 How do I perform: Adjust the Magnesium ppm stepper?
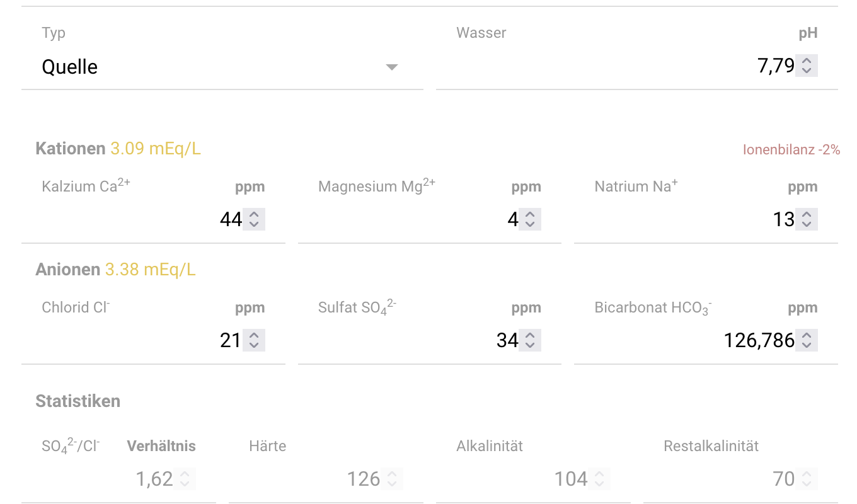click(x=530, y=219)
